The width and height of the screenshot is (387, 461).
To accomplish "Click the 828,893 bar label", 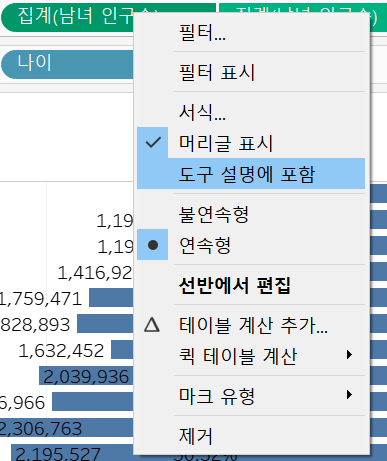I will click(35, 324).
